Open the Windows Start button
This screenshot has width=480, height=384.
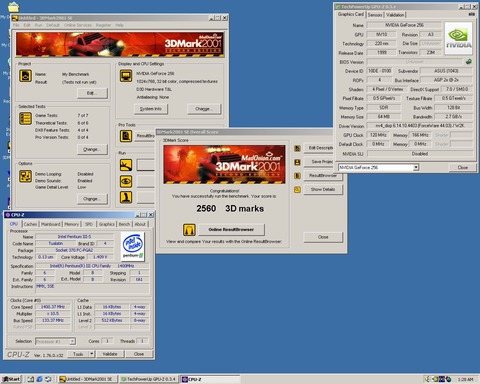(11, 379)
